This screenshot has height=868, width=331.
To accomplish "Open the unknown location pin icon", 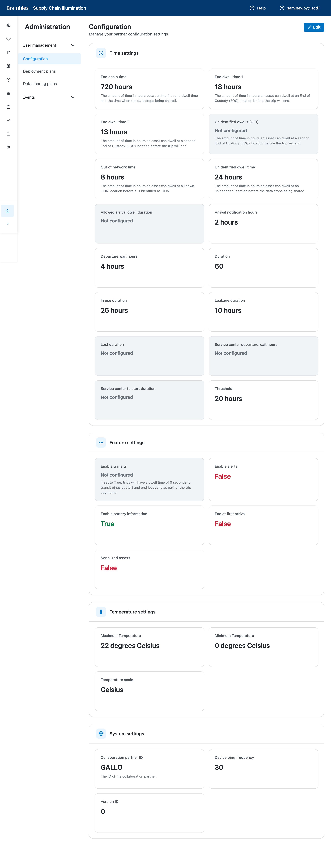I will click(x=8, y=148).
